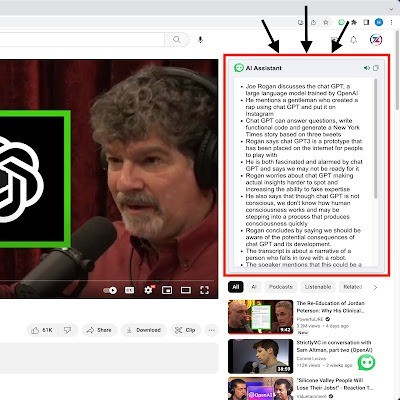Click the Share button below the video
The image size is (400, 400).
pos(99,330)
